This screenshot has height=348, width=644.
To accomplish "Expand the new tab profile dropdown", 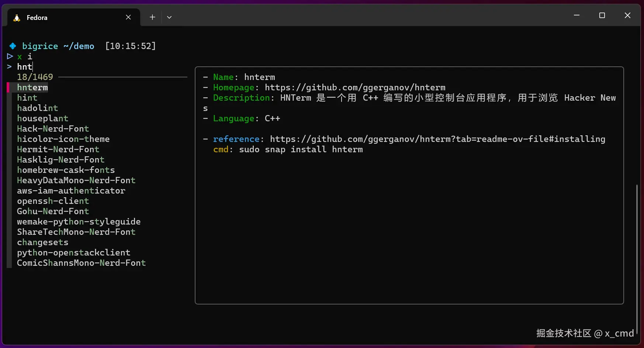I will [x=169, y=17].
